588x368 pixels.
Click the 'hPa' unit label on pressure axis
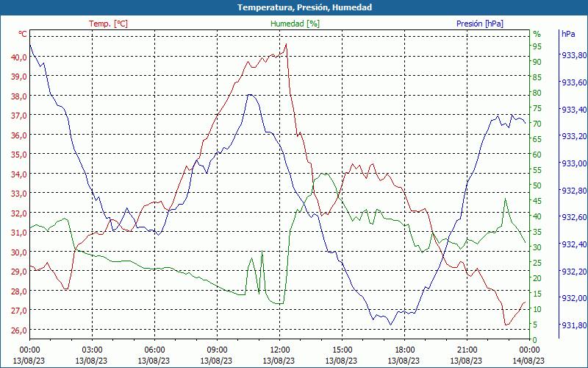pos(568,34)
